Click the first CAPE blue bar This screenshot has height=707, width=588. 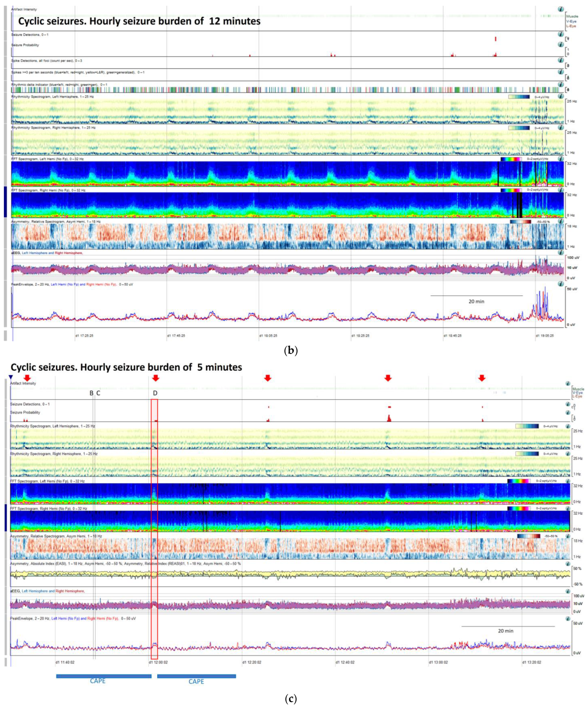point(104,676)
